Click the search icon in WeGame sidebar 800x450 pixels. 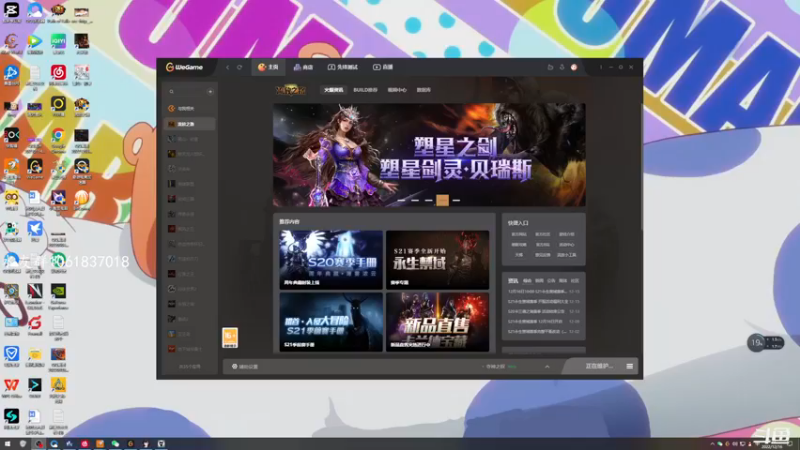click(171, 92)
